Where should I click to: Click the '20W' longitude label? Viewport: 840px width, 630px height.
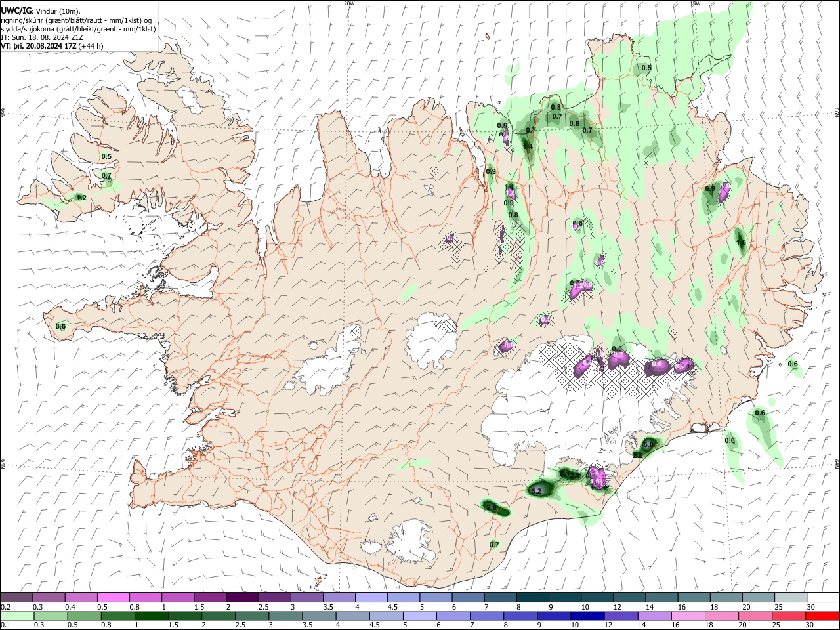349,3
